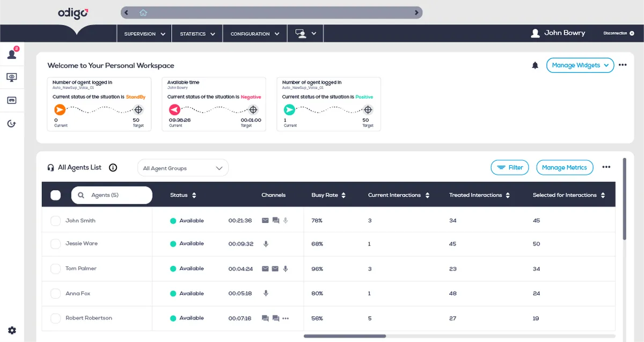
Task: Open the monitor view sidebar icon
Action: click(12, 77)
